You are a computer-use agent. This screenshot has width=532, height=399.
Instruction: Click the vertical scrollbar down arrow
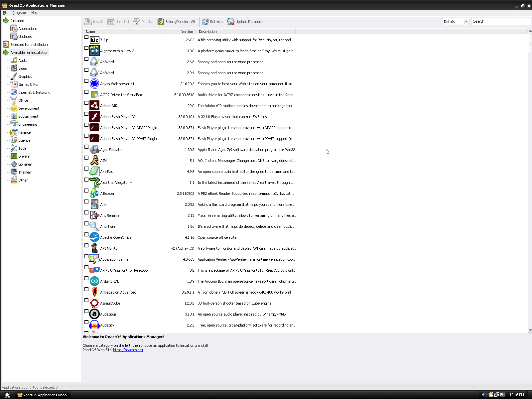click(x=530, y=330)
